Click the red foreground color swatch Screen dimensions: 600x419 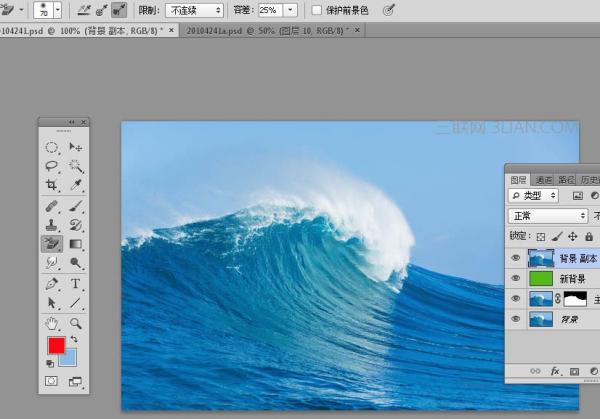pyautogui.click(x=56, y=345)
